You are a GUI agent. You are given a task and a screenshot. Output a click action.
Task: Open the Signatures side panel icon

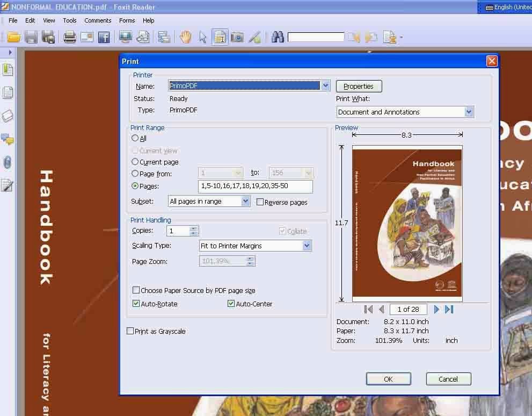(8, 185)
